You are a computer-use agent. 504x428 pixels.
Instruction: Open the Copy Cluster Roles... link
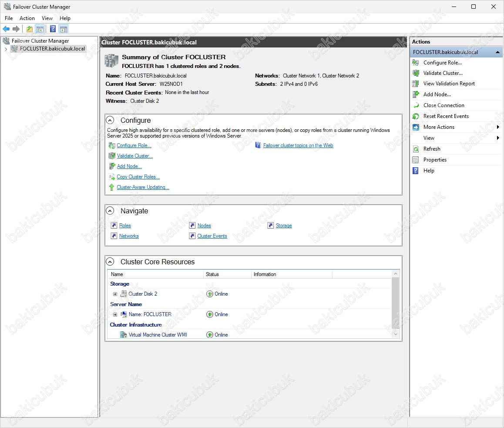pos(138,177)
